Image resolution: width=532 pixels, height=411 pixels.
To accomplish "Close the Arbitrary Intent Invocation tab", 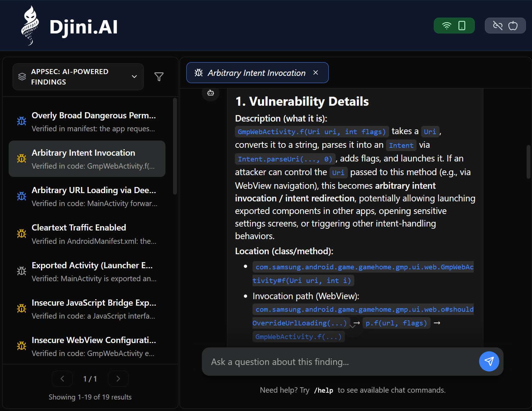I will click(315, 73).
